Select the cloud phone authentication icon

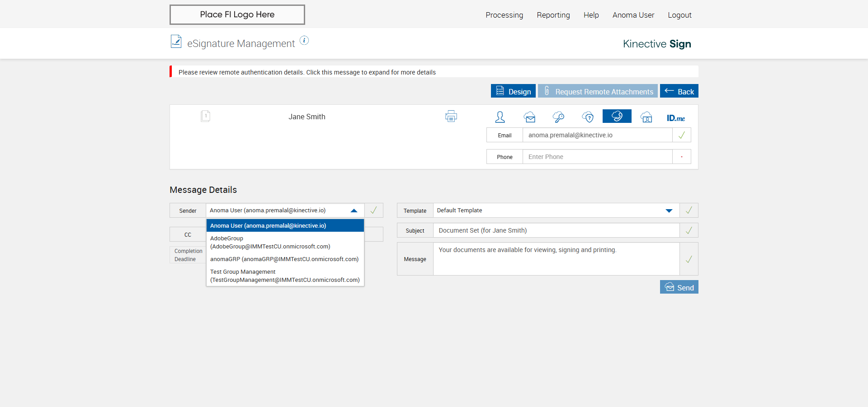pyautogui.click(x=617, y=117)
